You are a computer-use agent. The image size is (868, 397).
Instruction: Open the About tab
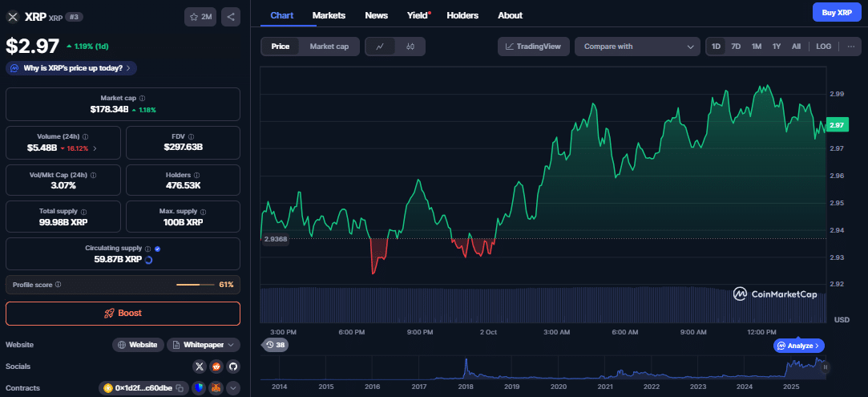pyautogui.click(x=510, y=15)
